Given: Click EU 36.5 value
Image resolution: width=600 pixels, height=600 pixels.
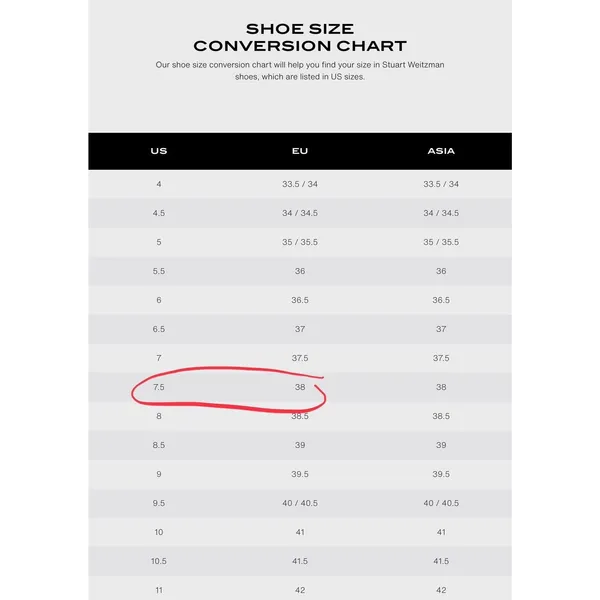Looking at the screenshot, I should click(300, 300).
